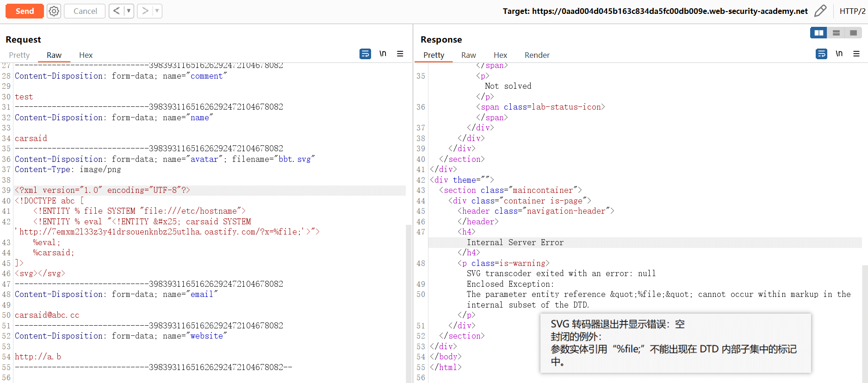Select side-by-side split layout icon
The width and height of the screenshot is (868, 383).
[x=818, y=33]
